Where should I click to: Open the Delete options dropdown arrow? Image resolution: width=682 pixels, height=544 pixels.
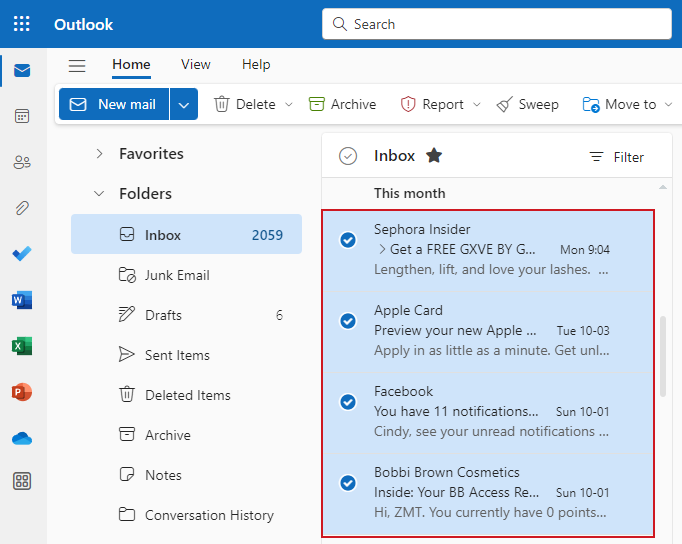click(x=289, y=104)
